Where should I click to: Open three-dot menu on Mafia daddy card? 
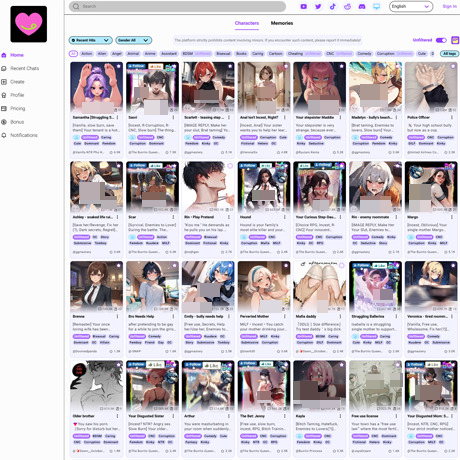pyautogui.click(x=340, y=316)
